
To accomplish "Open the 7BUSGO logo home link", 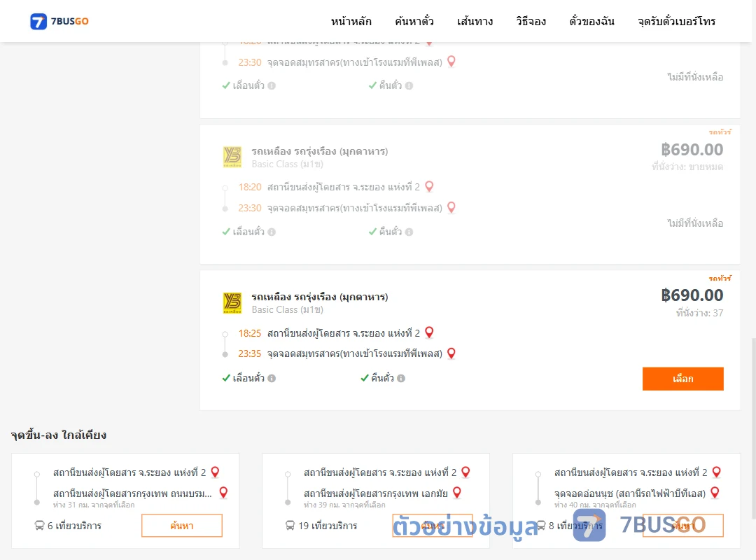I will tap(59, 21).
